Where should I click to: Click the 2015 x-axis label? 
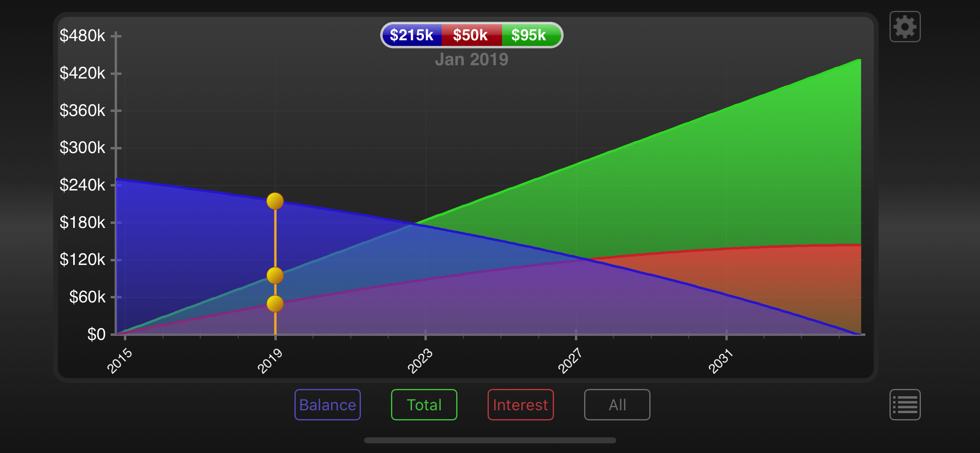tap(119, 361)
